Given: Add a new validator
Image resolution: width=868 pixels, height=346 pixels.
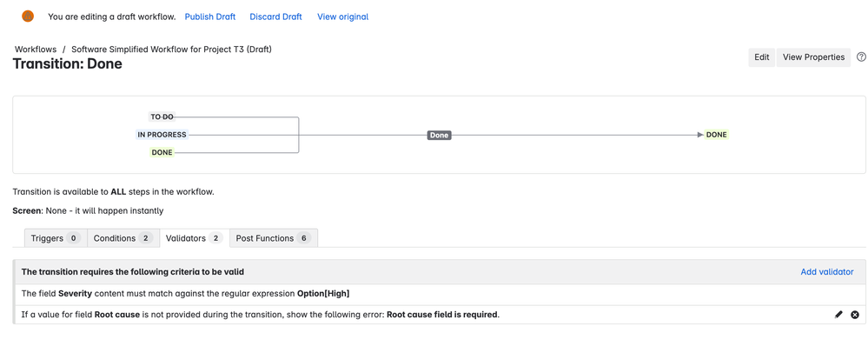Looking at the screenshot, I should pyautogui.click(x=827, y=272).
